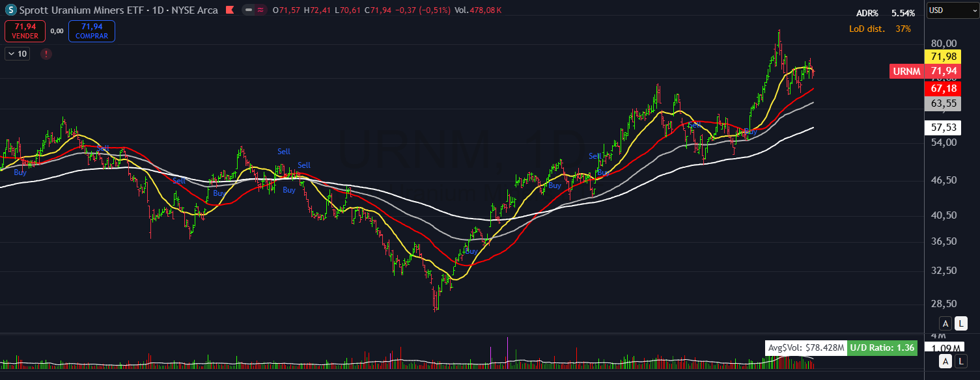Viewport: 980px width, 380px height.
Task: Click the red URNM last price label
Action: (925, 71)
